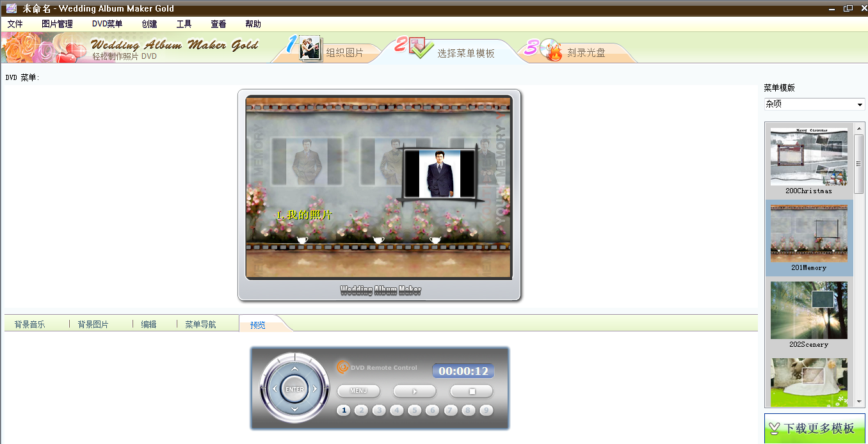Click the MENU button on remote
Screen dimensions: 868x444
(x=358, y=391)
